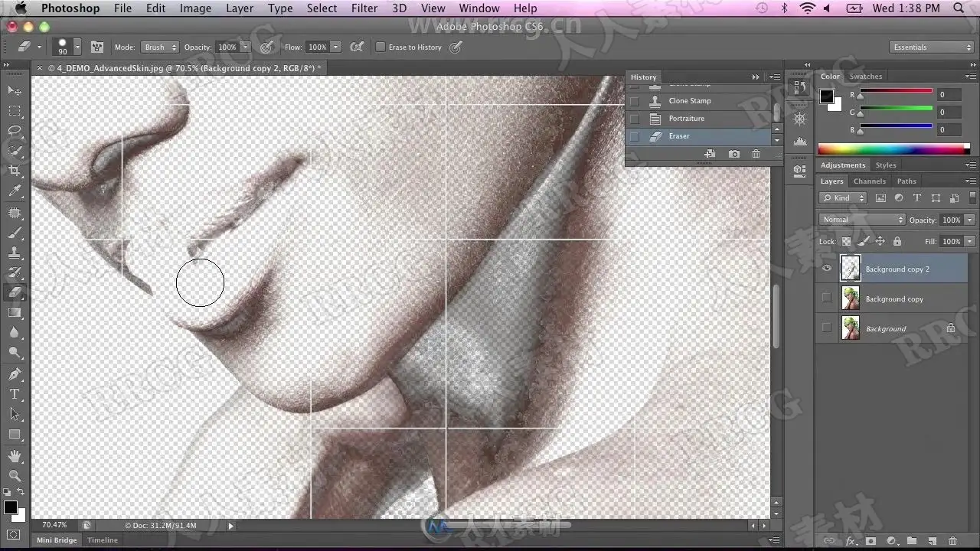This screenshot has height=551, width=980.
Task: Select the History Brush tool
Action: [x=15, y=272]
